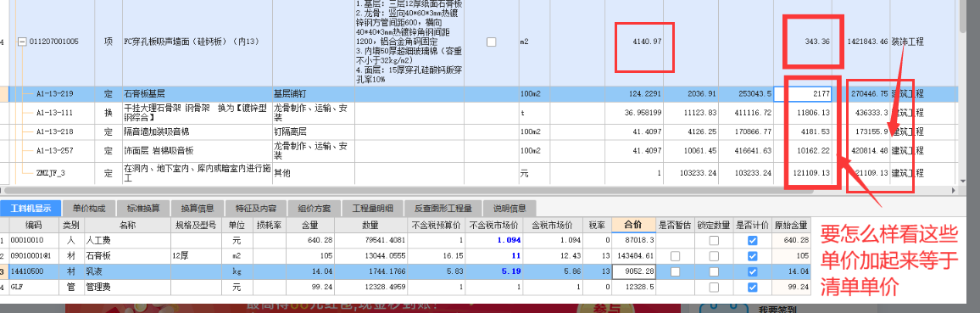This screenshot has height=313, width=980.
Task: Open the 反查图形工程量 tab
Action: pyautogui.click(x=442, y=208)
